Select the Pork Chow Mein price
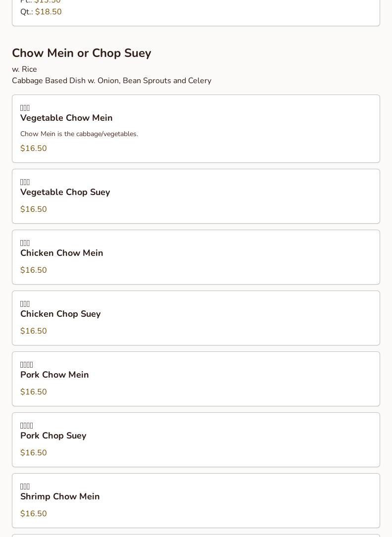This screenshot has height=537, width=392. (33, 392)
